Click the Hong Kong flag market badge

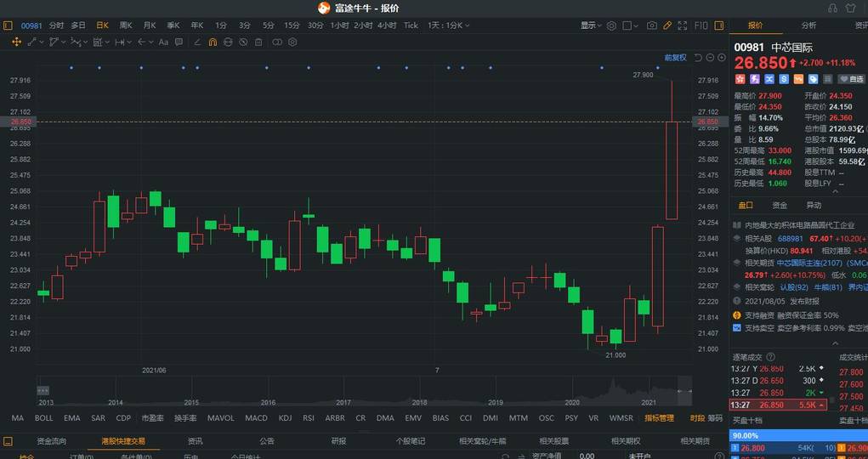(740, 79)
